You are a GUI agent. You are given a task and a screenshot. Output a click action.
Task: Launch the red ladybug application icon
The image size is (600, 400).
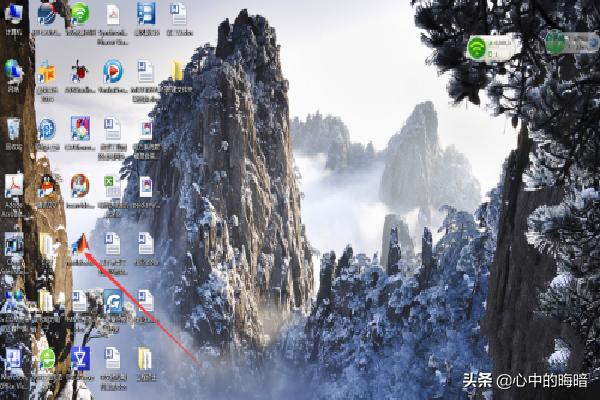tap(80, 71)
